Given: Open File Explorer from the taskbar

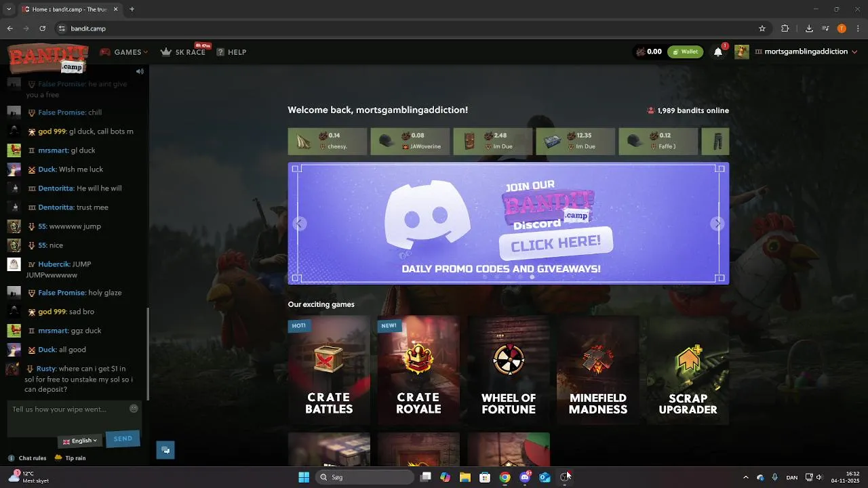Looking at the screenshot, I should 465,477.
